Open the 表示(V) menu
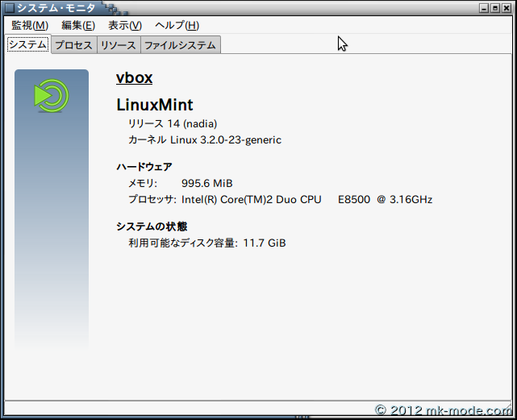 pyautogui.click(x=124, y=26)
